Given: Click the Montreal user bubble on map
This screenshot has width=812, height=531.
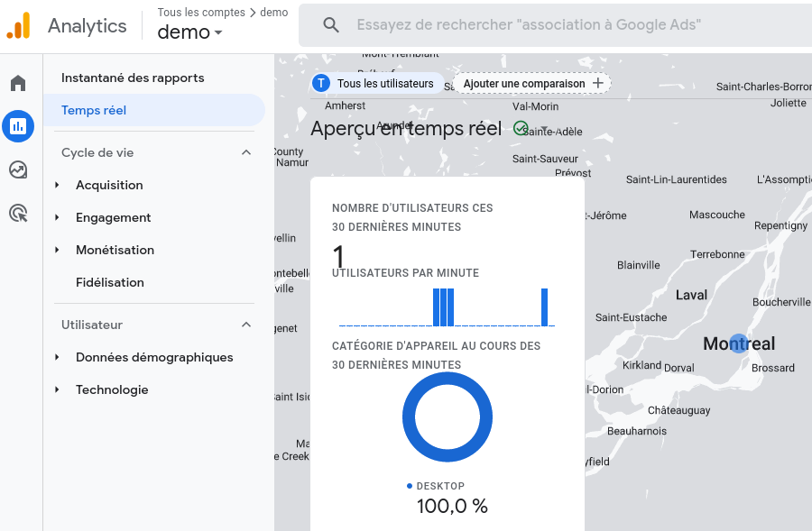Looking at the screenshot, I should tap(738, 343).
